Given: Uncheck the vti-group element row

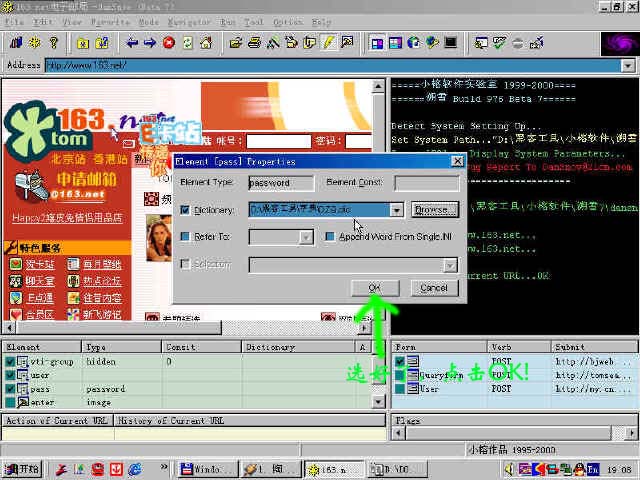Looking at the screenshot, I should pyautogui.click(x=10, y=362).
